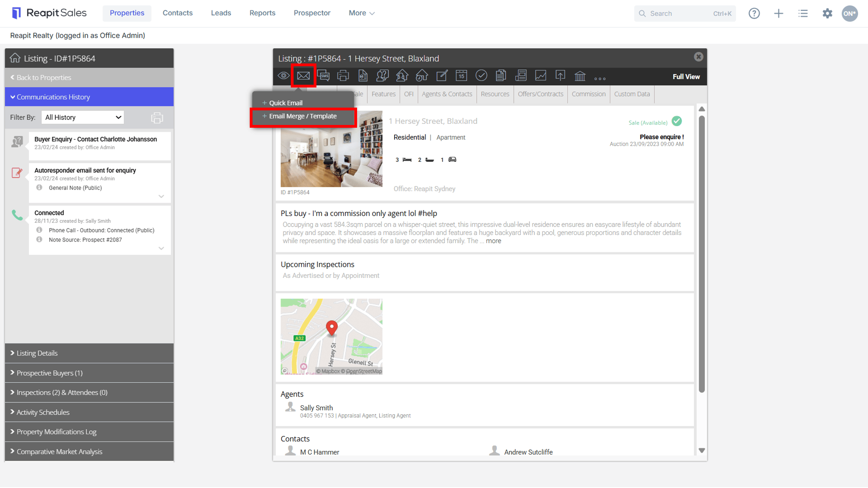Expand the Autoresponder email note chevron

click(x=161, y=196)
